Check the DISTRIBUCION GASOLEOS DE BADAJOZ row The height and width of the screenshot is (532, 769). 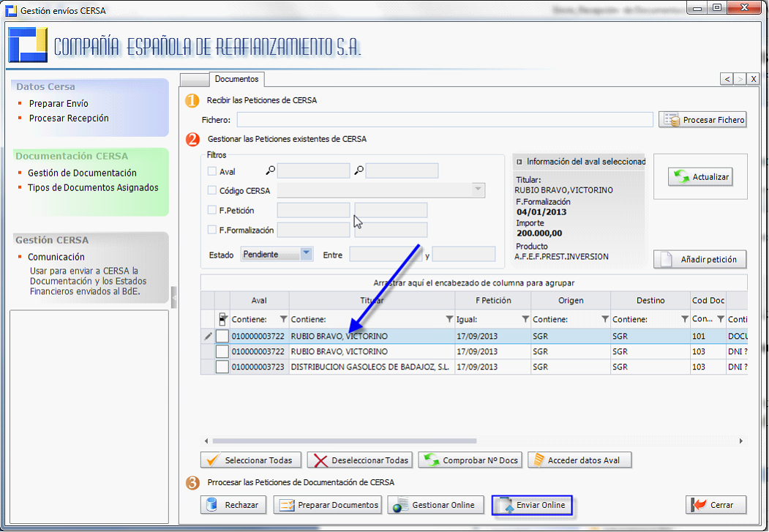click(222, 367)
